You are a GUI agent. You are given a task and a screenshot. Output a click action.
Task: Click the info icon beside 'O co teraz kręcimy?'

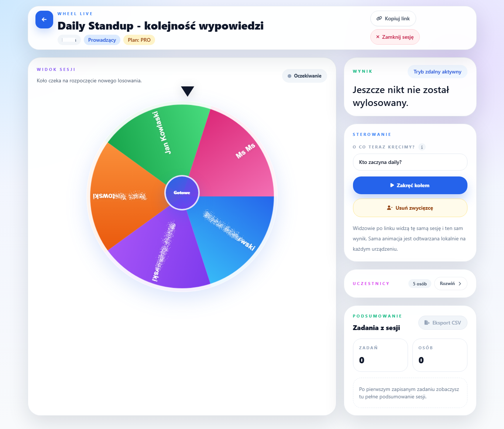click(422, 147)
